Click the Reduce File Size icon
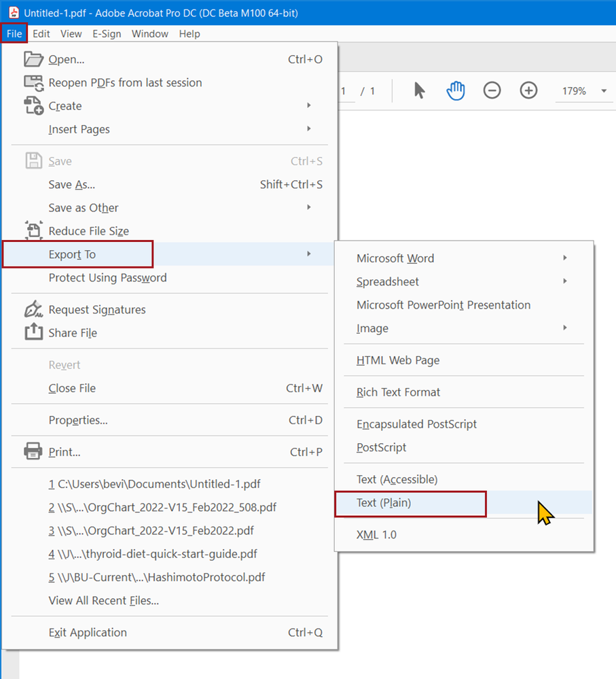 pyautogui.click(x=33, y=231)
